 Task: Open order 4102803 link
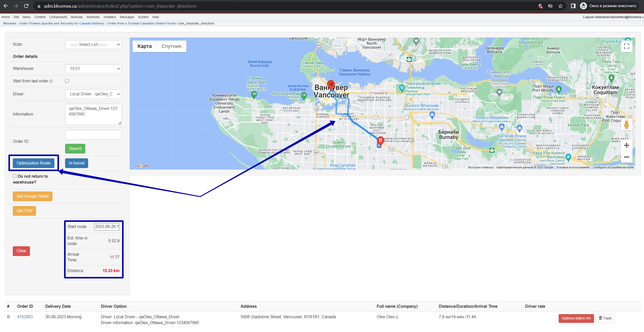point(25,317)
